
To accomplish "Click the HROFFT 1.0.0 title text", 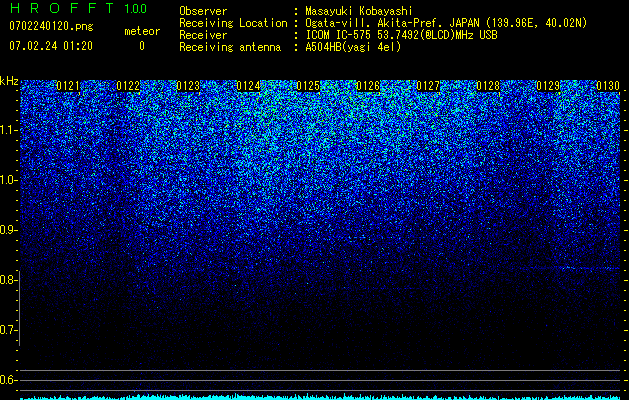I will coord(79,8).
